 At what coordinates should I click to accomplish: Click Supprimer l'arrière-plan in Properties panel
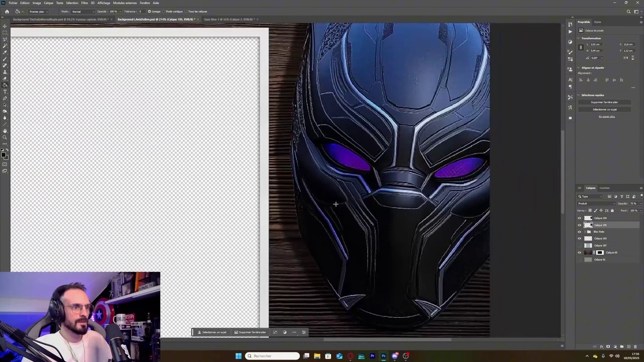click(x=604, y=102)
